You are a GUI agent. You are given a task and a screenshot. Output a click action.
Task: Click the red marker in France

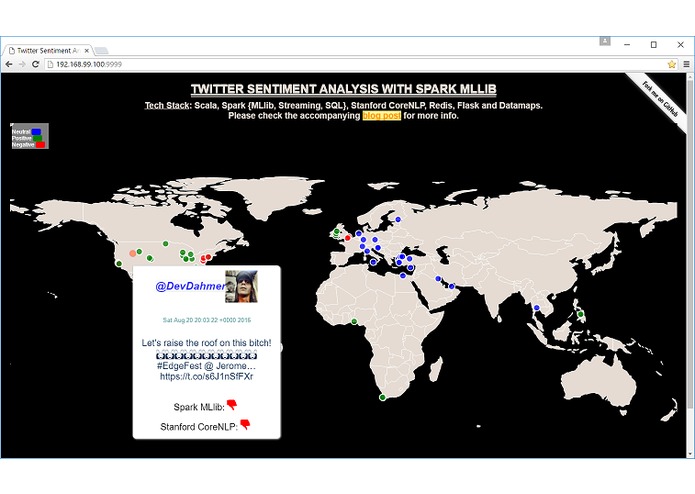pos(348,238)
